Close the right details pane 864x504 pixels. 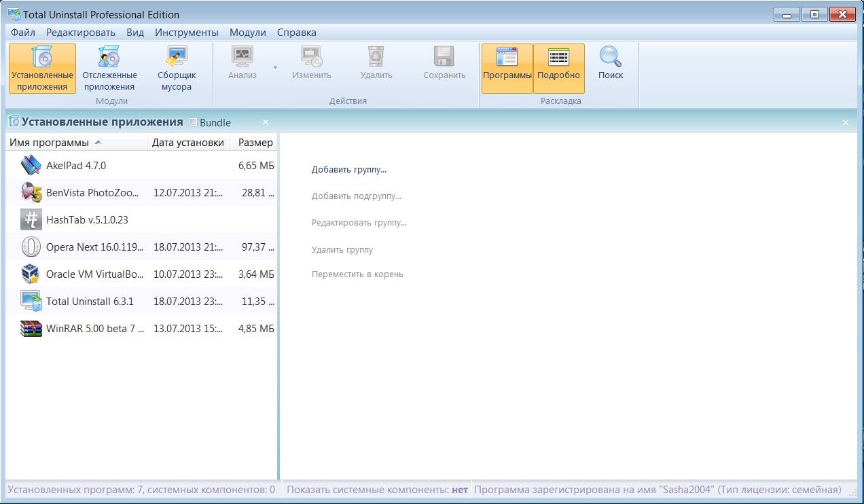(846, 122)
